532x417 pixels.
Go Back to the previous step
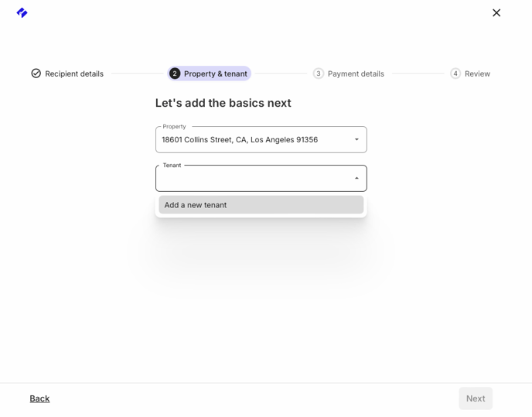point(39,398)
